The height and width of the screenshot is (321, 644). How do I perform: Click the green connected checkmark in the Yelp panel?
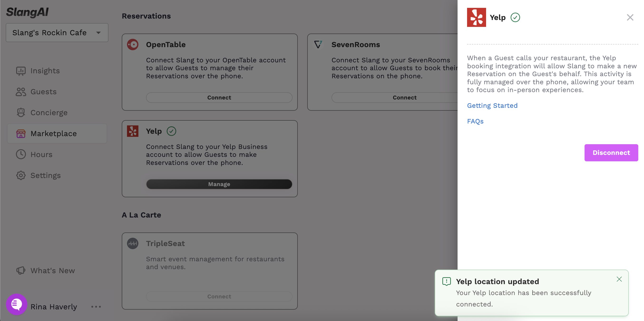515,17
